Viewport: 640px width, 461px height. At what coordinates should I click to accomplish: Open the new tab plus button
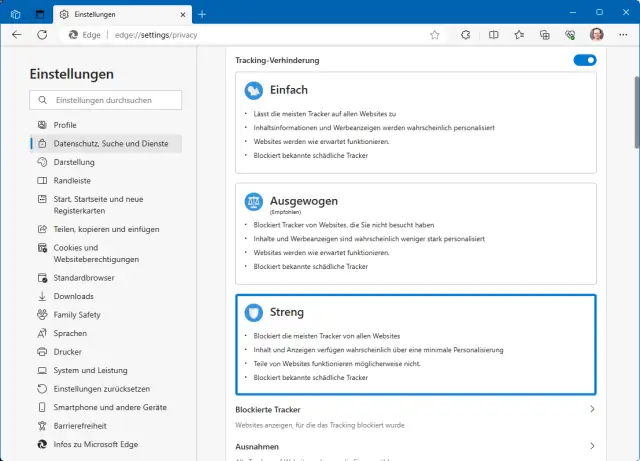coord(202,14)
